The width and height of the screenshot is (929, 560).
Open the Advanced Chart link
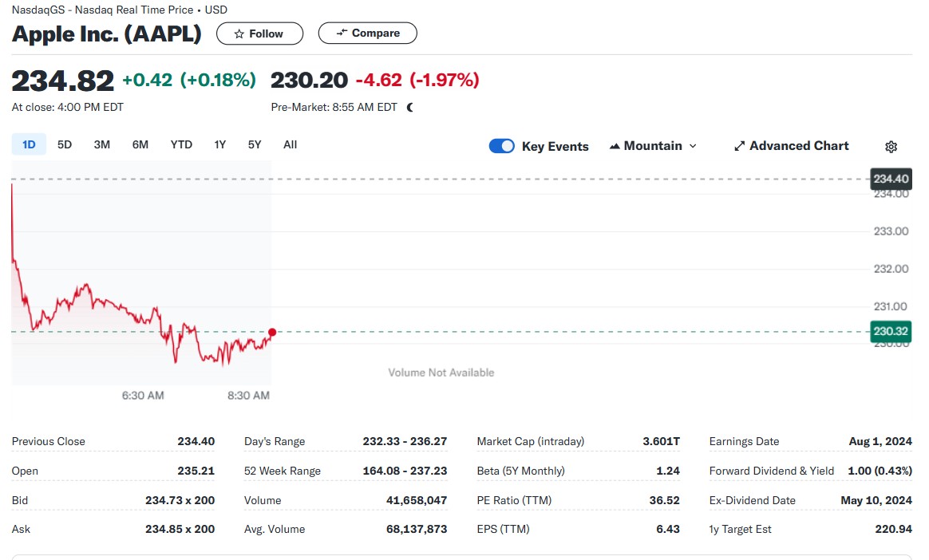click(792, 146)
